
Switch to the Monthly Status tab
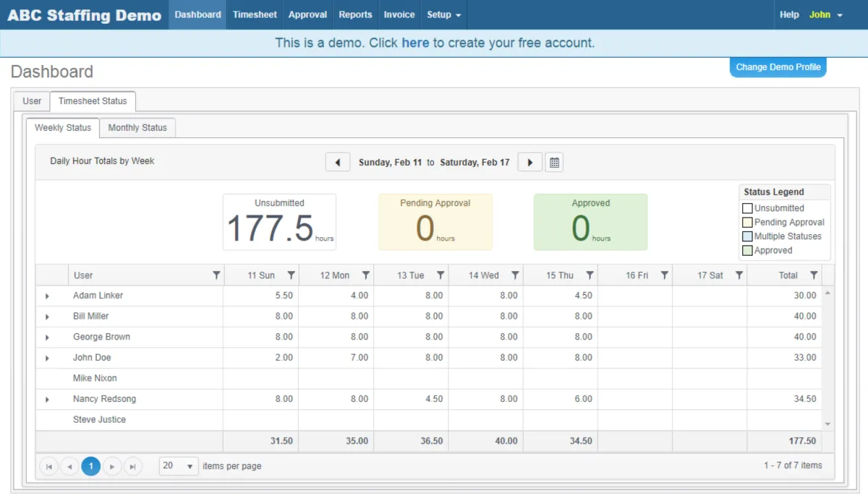[137, 128]
